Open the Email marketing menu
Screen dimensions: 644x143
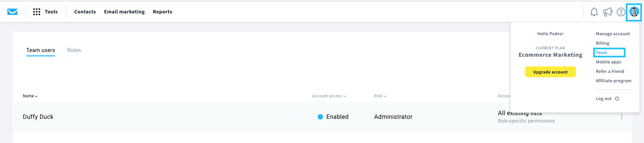coord(124,12)
